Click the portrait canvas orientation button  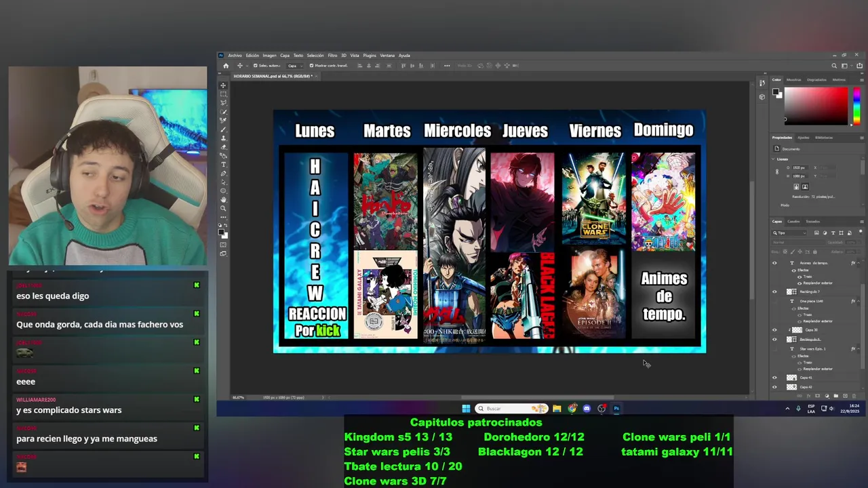(x=796, y=186)
